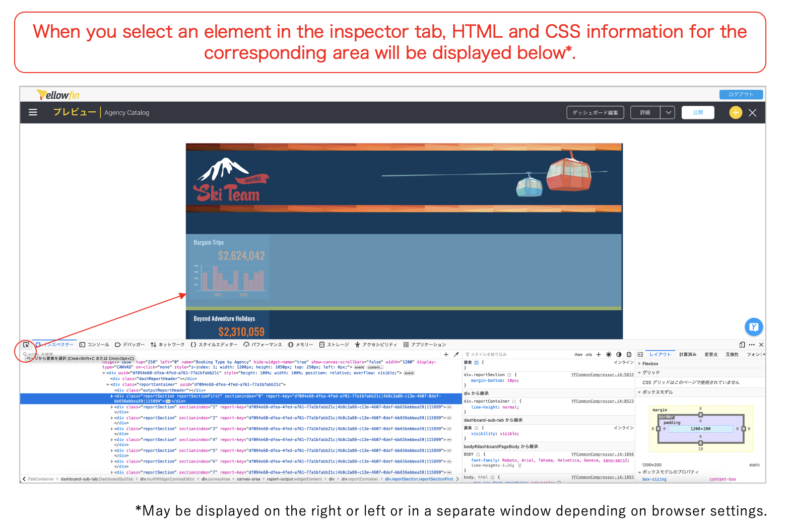Select the 変更点 sidebar tab
The image size is (788, 532).
tap(711, 355)
